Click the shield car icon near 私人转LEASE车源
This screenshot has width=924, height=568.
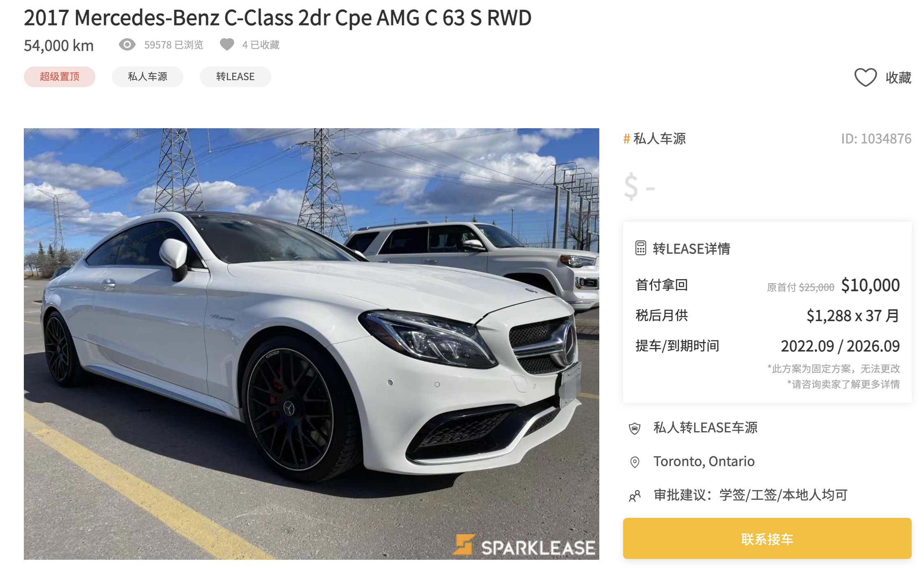tap(635, 428)
